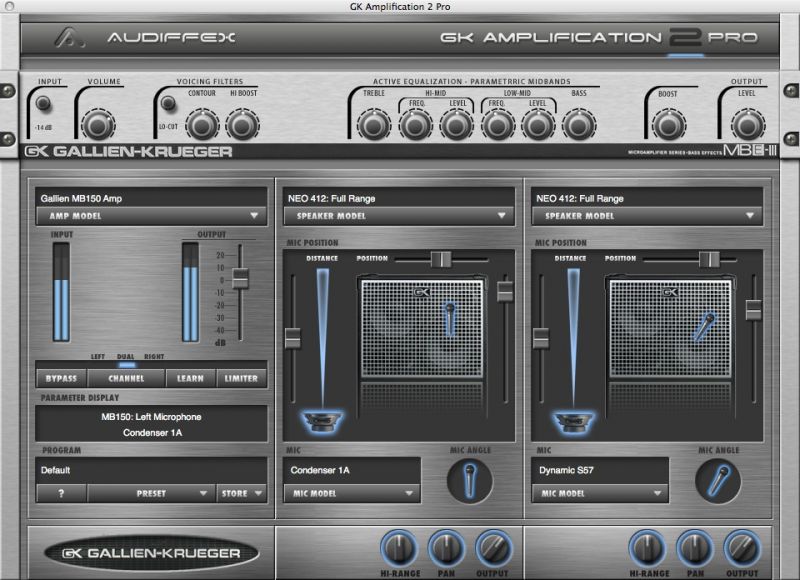
Task: Click the Dynamic S57 mic name field
Action: [x=600, y=470]
